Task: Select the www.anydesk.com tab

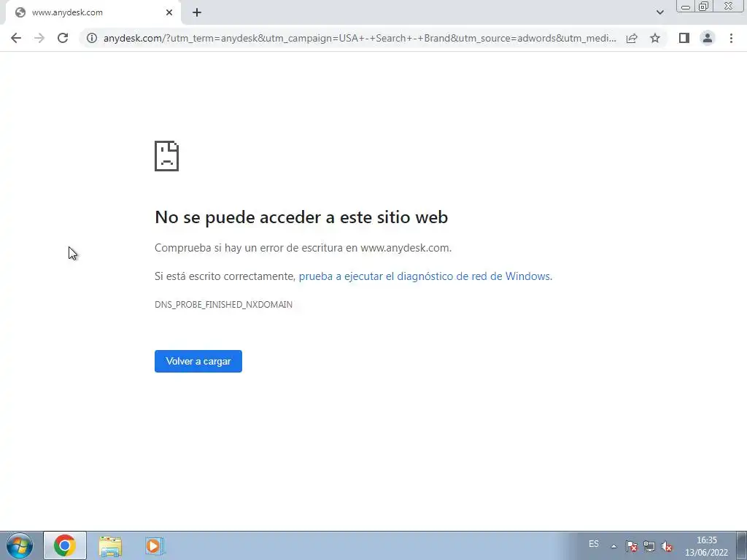Action: coord(93,12)
